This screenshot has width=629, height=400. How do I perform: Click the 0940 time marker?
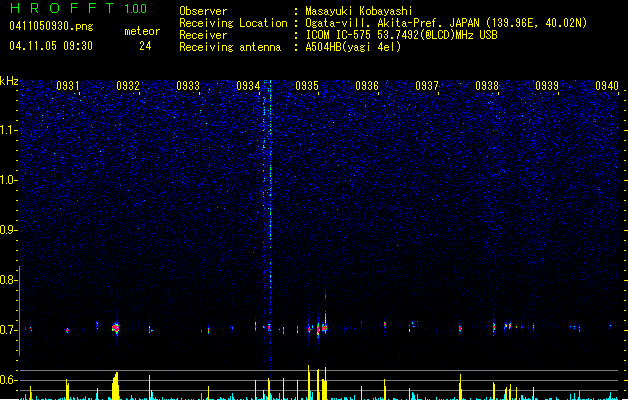607,86
